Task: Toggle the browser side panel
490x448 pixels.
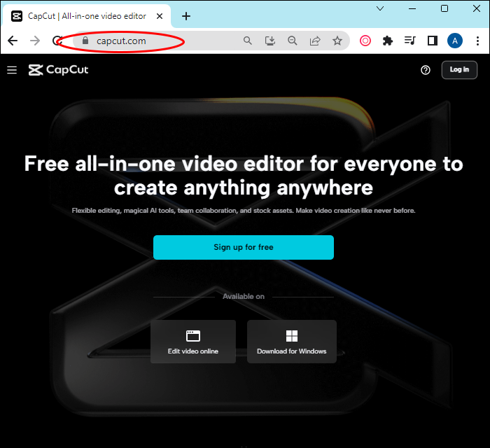Action: 433,41
